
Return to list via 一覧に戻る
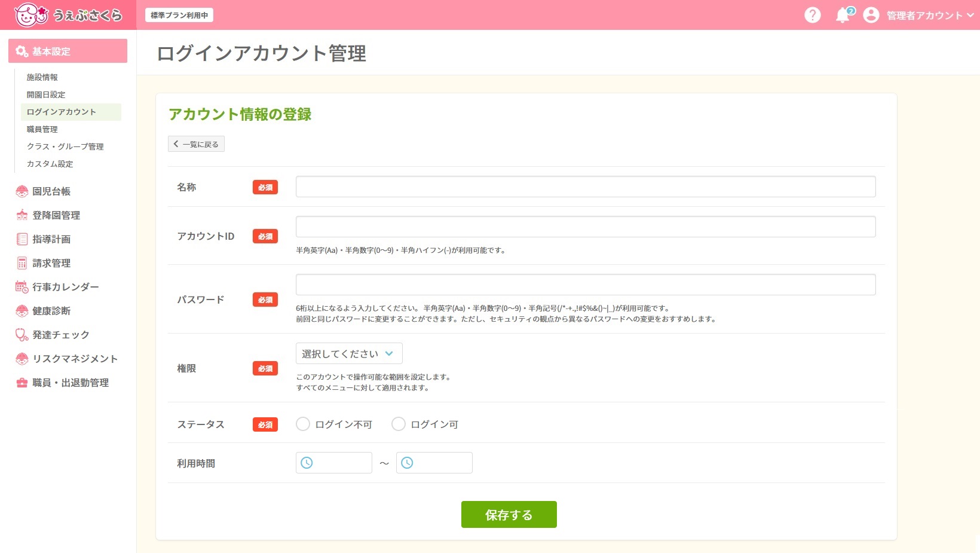196,143
